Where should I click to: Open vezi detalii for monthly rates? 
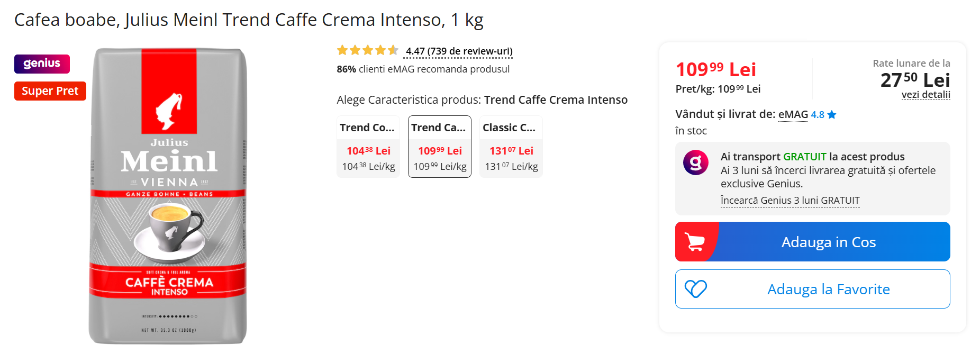tap(925, 95)
